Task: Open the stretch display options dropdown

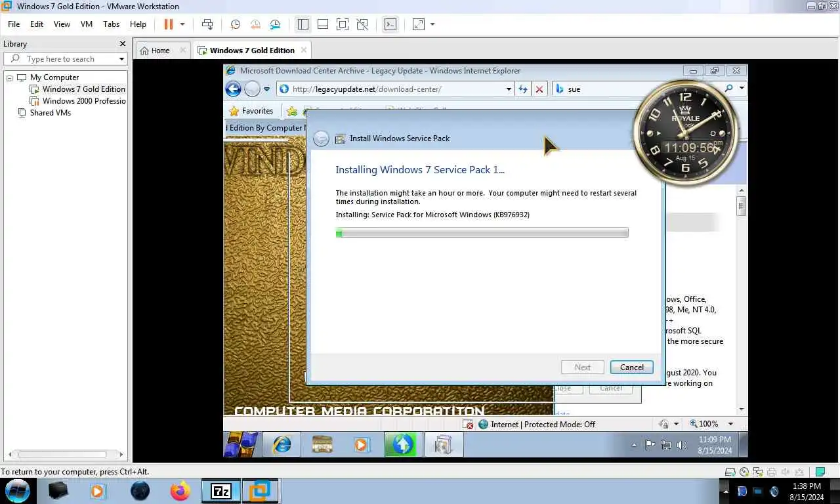Action: tap(432, 24)
